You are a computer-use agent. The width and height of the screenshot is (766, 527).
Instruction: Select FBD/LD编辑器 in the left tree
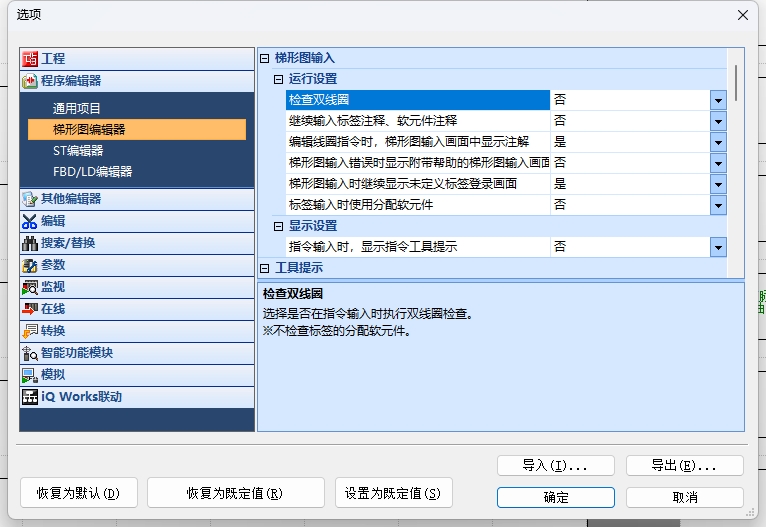tap(92, 172)
